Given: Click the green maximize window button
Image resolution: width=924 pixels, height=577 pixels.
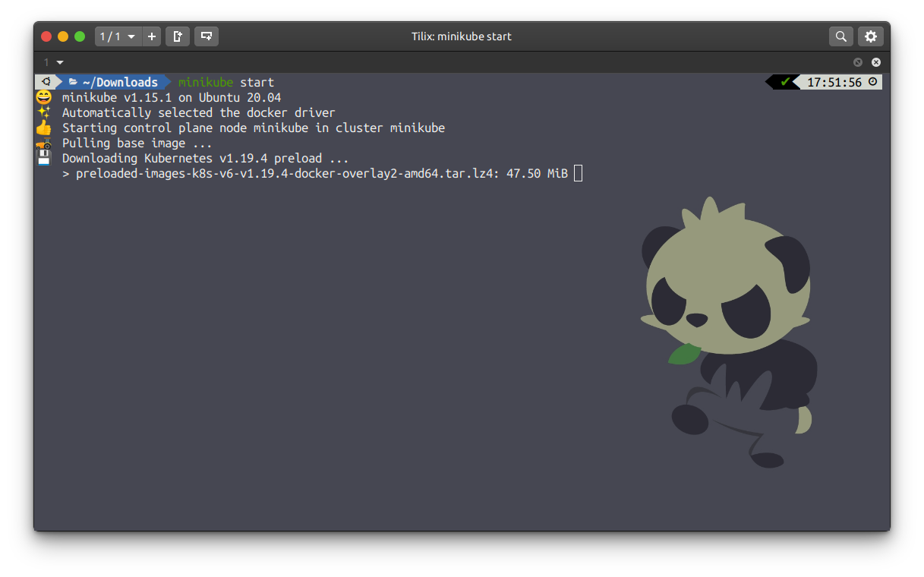Looking at the screenshot, I should click(80, 36).
